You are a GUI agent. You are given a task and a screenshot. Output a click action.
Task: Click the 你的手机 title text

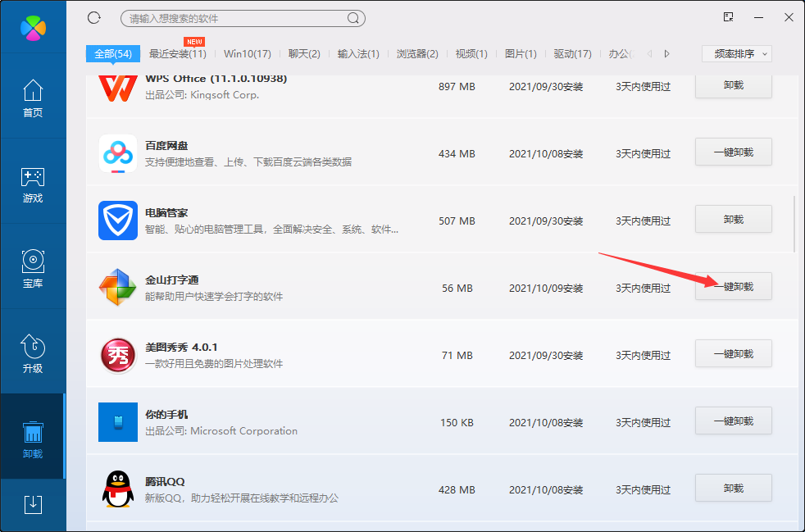pos(167,415)
